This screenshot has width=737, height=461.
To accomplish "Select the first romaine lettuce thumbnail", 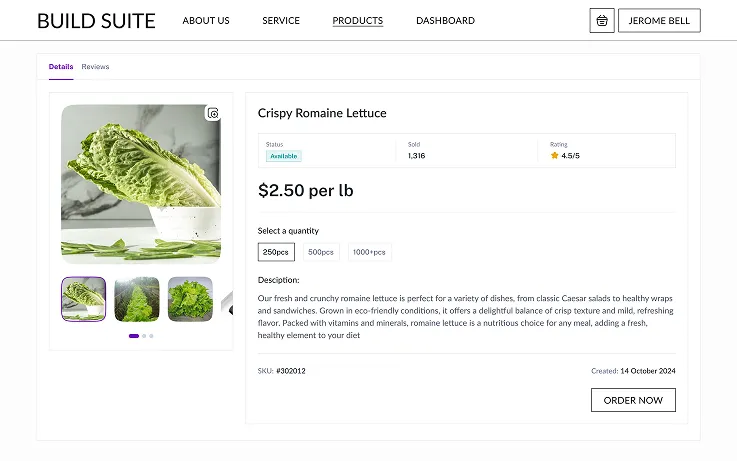I will (x=84, y=299).
